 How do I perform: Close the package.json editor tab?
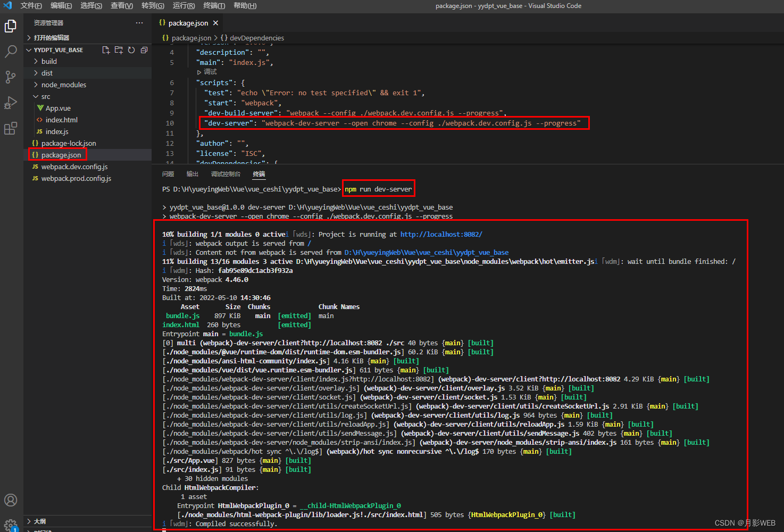(215, 23)
